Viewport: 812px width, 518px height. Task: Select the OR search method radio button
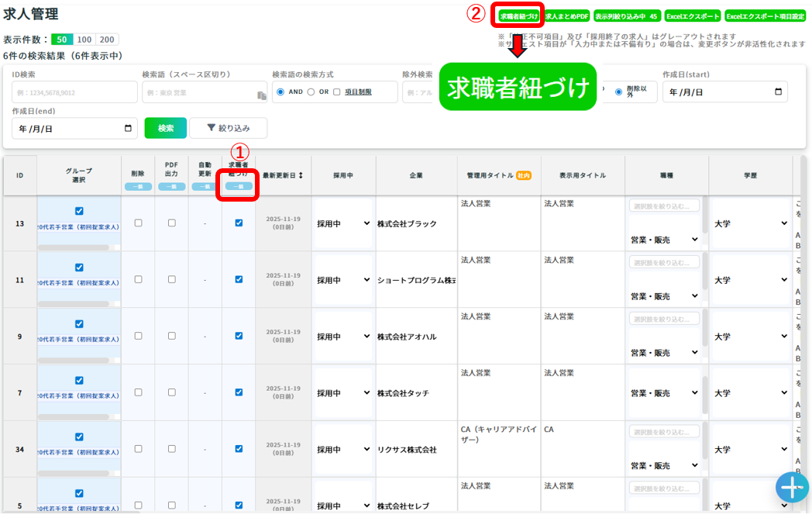click(x=311, y=92)
